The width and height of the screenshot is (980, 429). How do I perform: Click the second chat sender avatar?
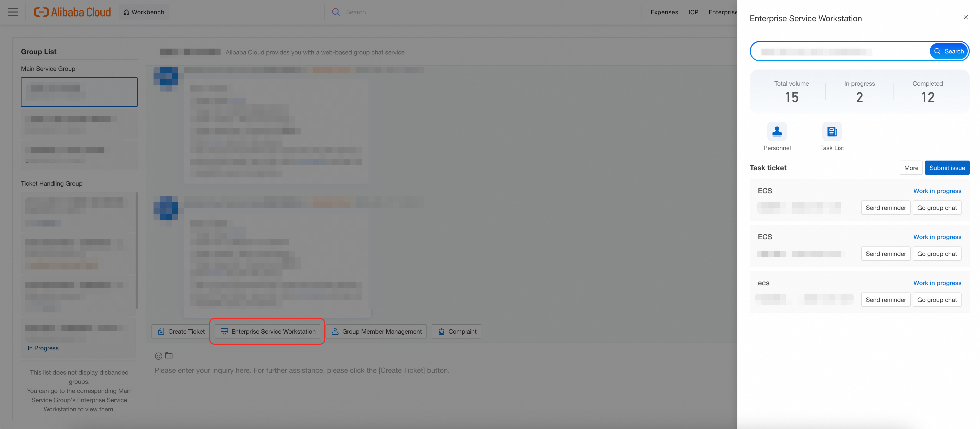click(x=166, y=208)
